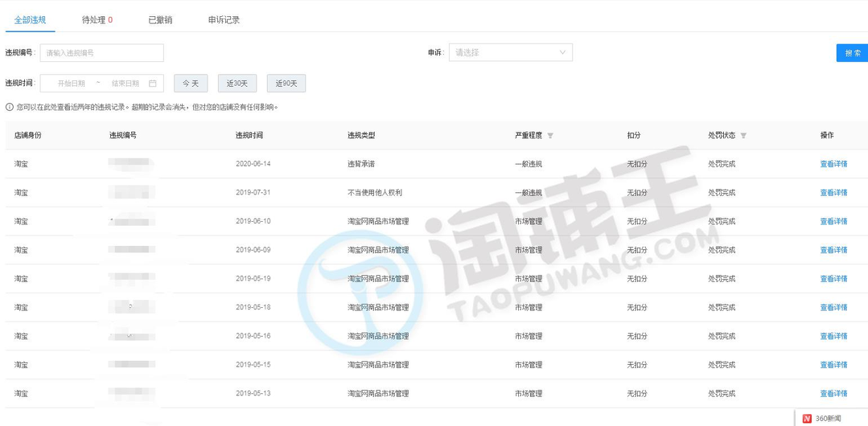Open 查看详情 for the 2019-05-15 row
The height and width of the screenshot is (426, 868).
[x=833, y=365]
